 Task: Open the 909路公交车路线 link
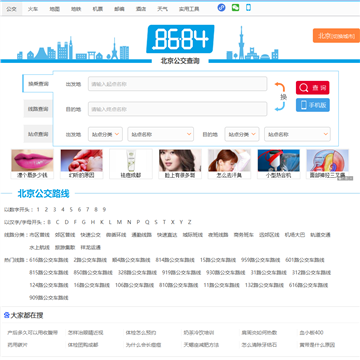tap(49, 298)
